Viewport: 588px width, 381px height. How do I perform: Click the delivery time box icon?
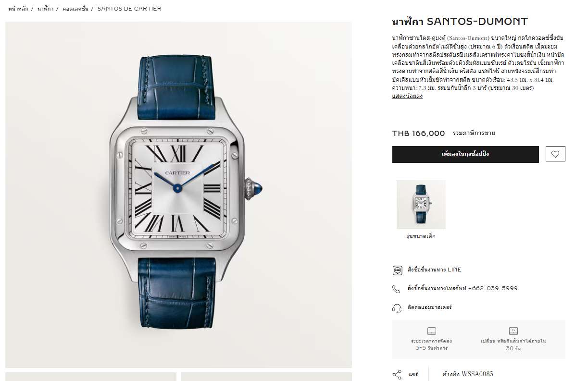coord(431,331)
